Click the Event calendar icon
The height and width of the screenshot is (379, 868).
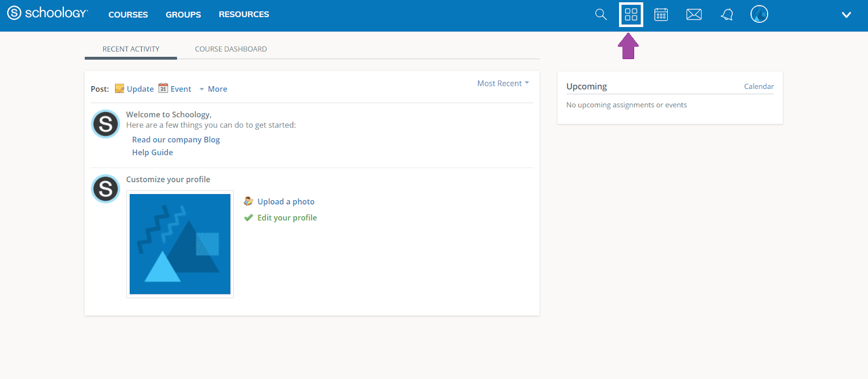click(163, 88)
